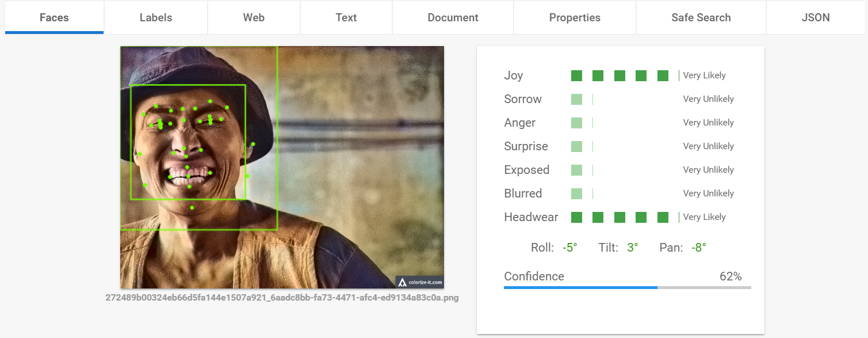The image size is (868, 338).
Task: Click the image file name caption
Action: pyautogui.click(x=282, y=298)
